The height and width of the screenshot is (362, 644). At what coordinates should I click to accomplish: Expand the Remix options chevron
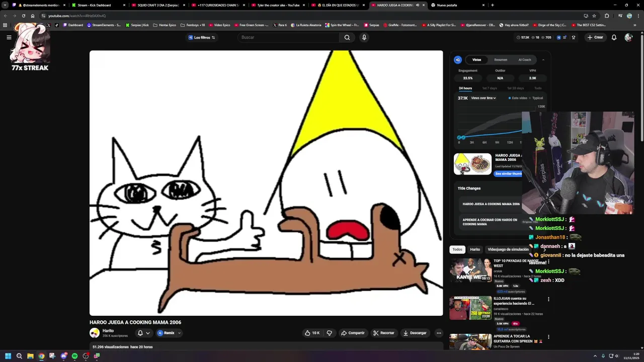[179, 333]
